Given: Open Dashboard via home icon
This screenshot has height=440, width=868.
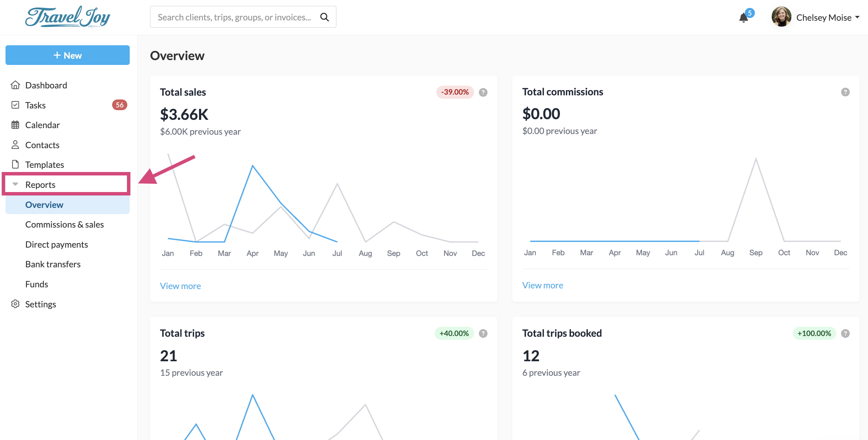Looking at the screenshot, I should coord(15,85).
